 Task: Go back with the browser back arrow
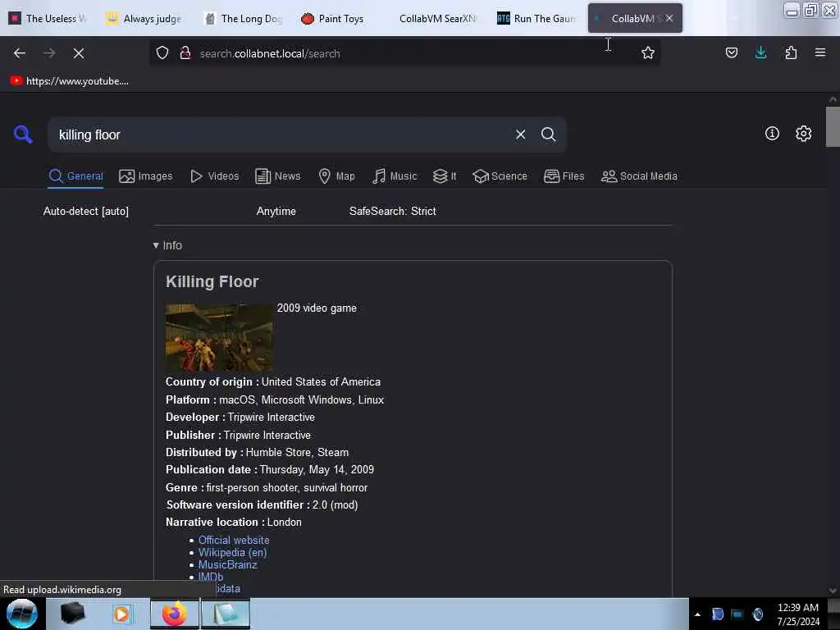(x=20, y=53)
